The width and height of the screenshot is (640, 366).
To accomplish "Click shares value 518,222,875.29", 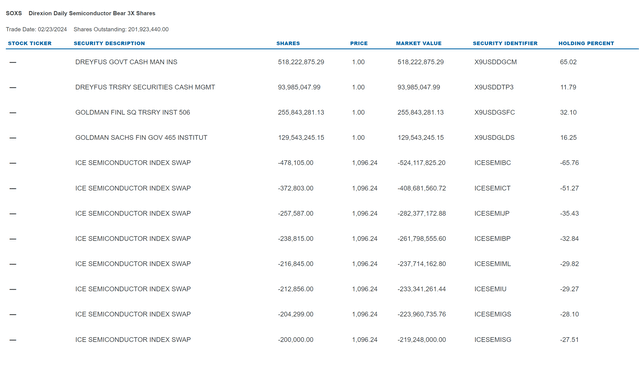I will click(301, 62).
